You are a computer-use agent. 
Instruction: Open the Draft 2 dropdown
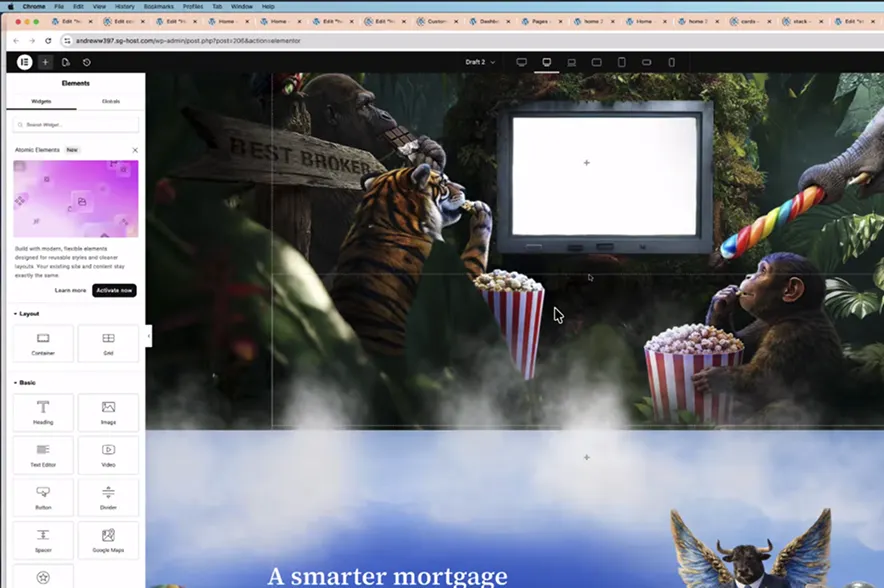click(480, 62)
